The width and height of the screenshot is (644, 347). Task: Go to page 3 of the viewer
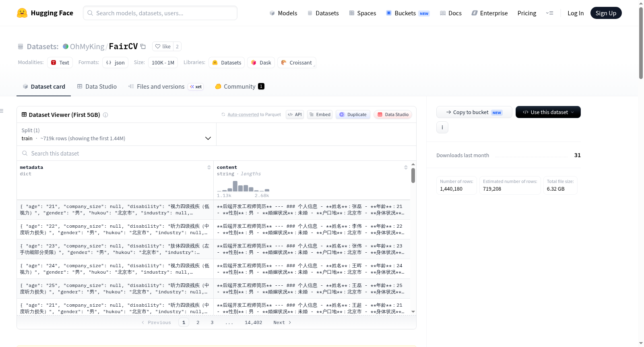pyautogui.click(x=212, y=322)
